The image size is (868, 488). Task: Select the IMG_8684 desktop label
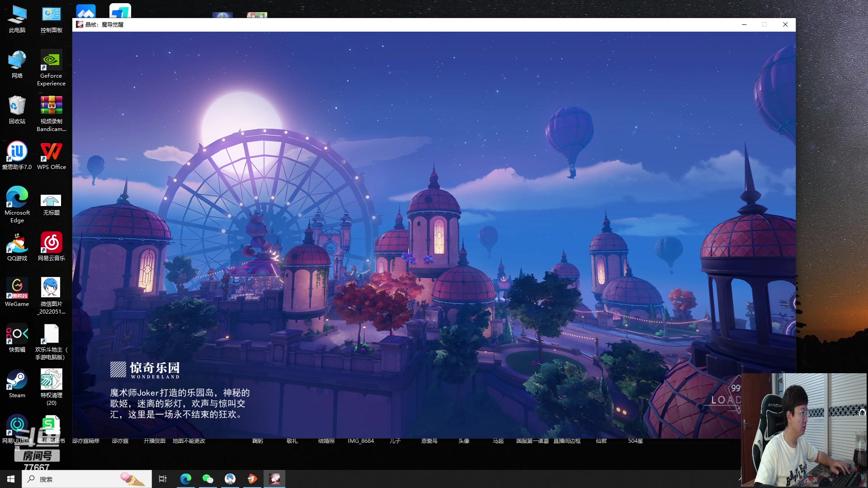(361, 441)
